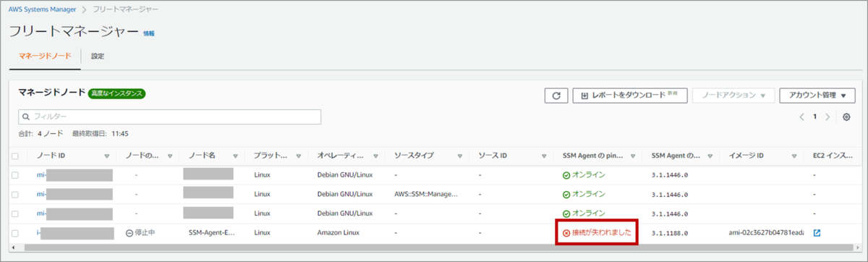Select the first Debian node checkbox
Image resolution: width=868 pixels, height=262 pixels.
tap(15, 175)
